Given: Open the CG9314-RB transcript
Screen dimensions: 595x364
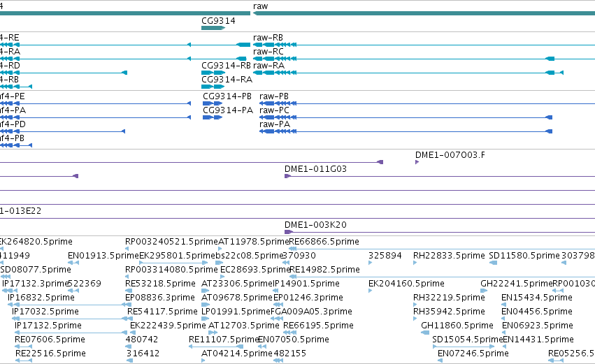Looking at the screenshot, I should pos(226,66).
